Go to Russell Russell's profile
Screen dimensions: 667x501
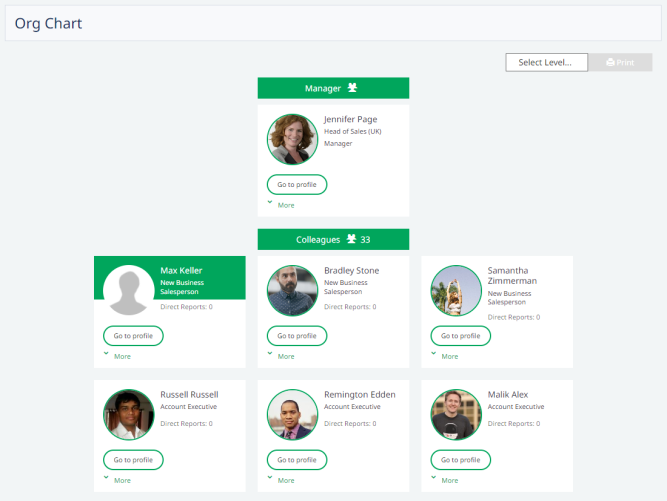click(133, 460)
